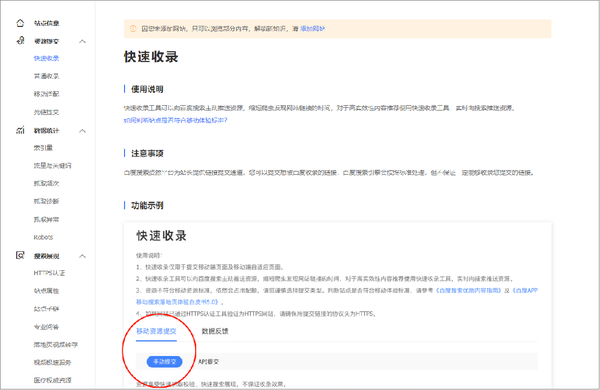Click the 快速收录 title inside the example card
The width and height of the screenshot is (600, 390).
click(161, 236)
